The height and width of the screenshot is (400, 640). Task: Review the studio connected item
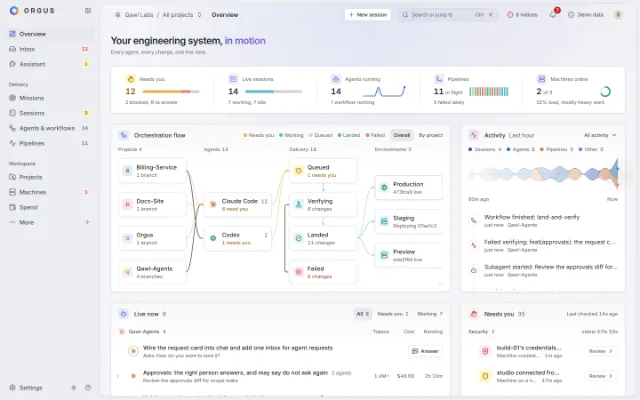click(x=601, y=376)
